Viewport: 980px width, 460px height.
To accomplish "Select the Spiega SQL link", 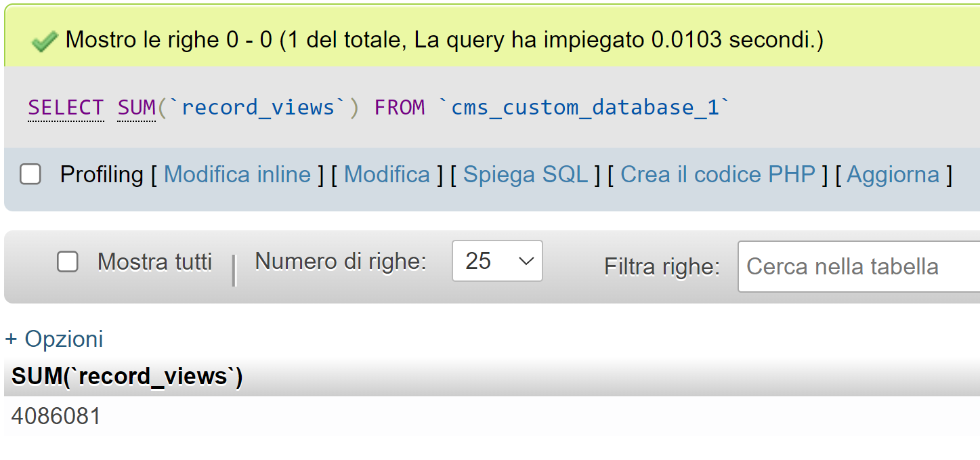I will [x=526, y=175].
